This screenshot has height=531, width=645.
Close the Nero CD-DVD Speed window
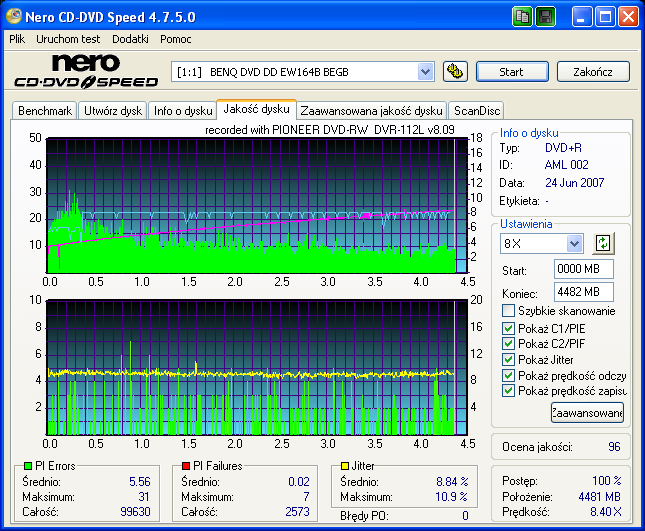tap(628, 17)
